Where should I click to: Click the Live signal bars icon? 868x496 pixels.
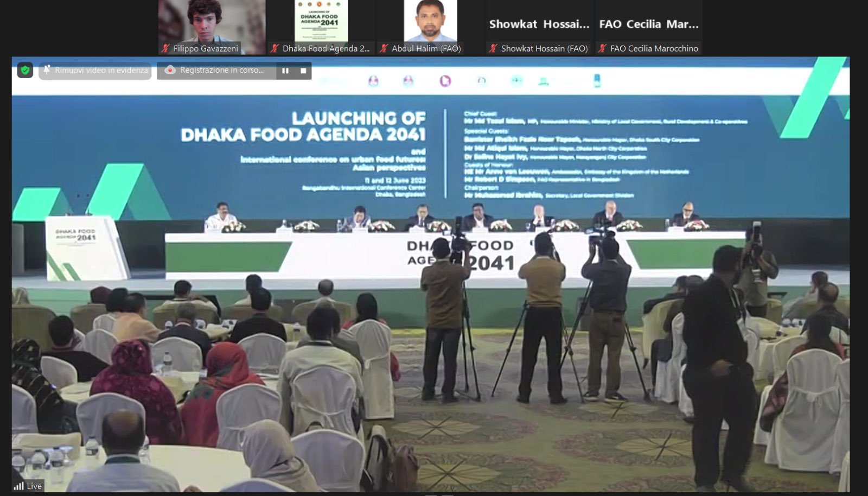[19, 486]
